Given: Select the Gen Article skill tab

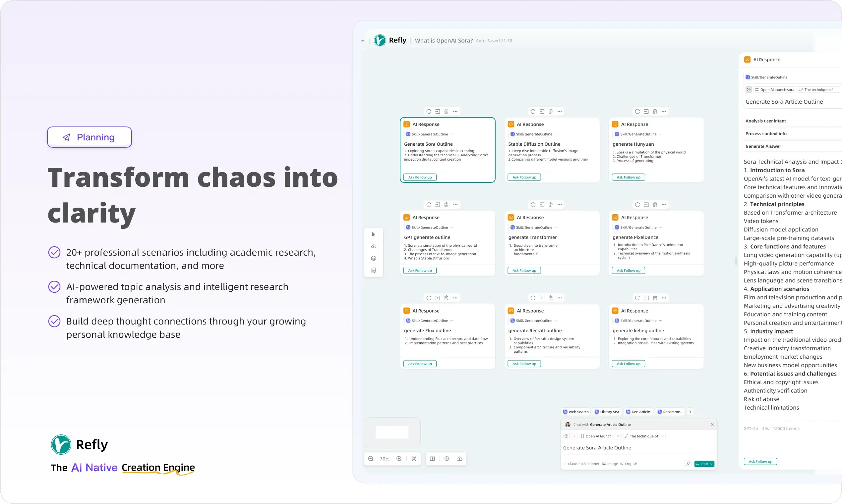Looking at the screenshot, I should pyautogui.click(x=638, y=412).
